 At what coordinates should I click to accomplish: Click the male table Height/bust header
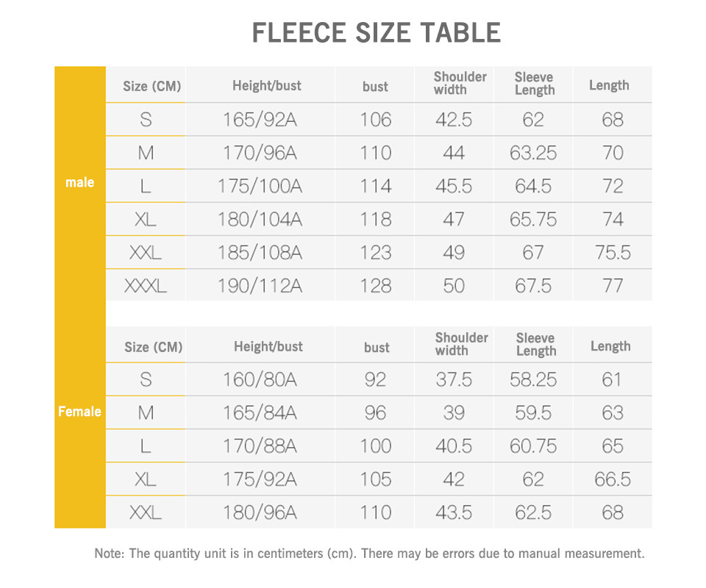[266, 85]
